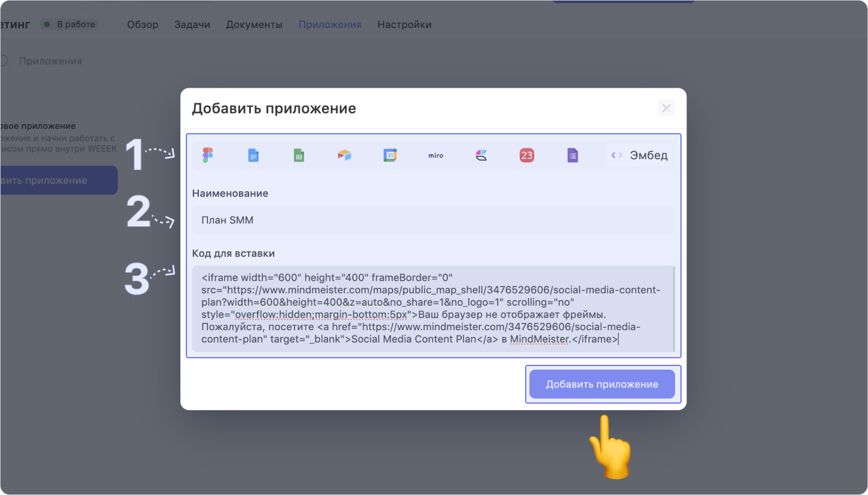The image size is (868, 495).
Task: Go to the Настройки tab
Action: 404,24
